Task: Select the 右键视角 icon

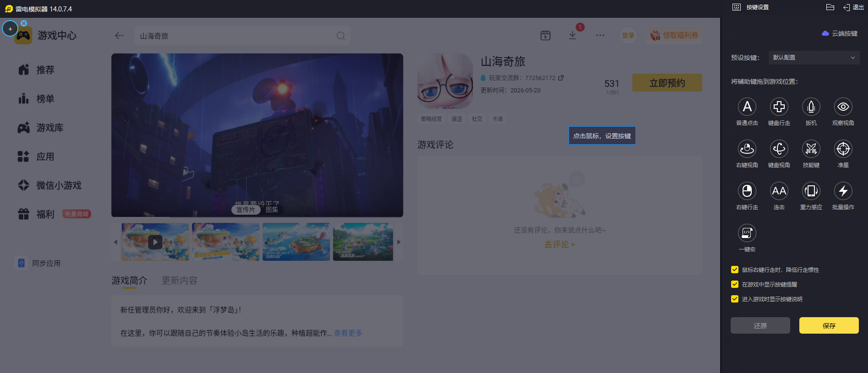Action: 747,149
